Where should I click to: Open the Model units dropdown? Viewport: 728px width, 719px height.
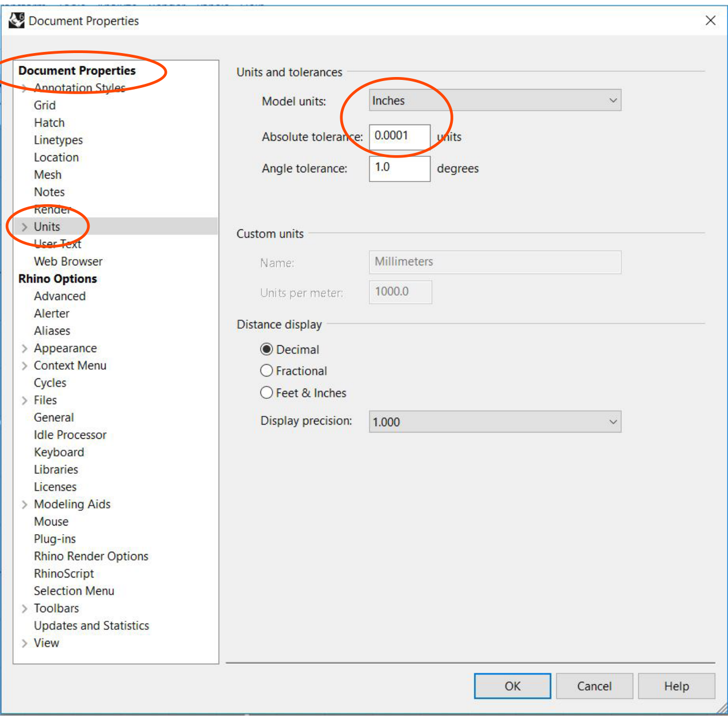tap(495, 100)
